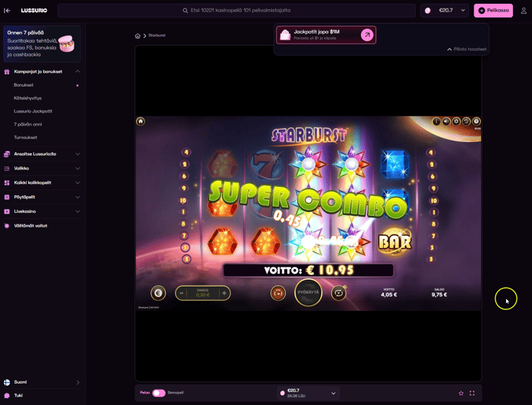Click the Saldo 9,75 € value
The width and height of the screenshot is (532, 405).
[x=439, y=295]
